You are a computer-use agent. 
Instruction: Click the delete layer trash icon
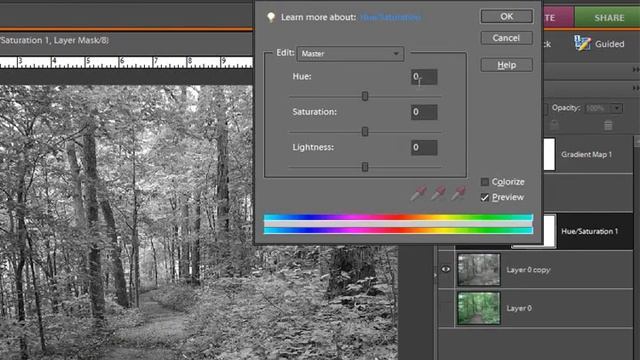tap(608, 125)
